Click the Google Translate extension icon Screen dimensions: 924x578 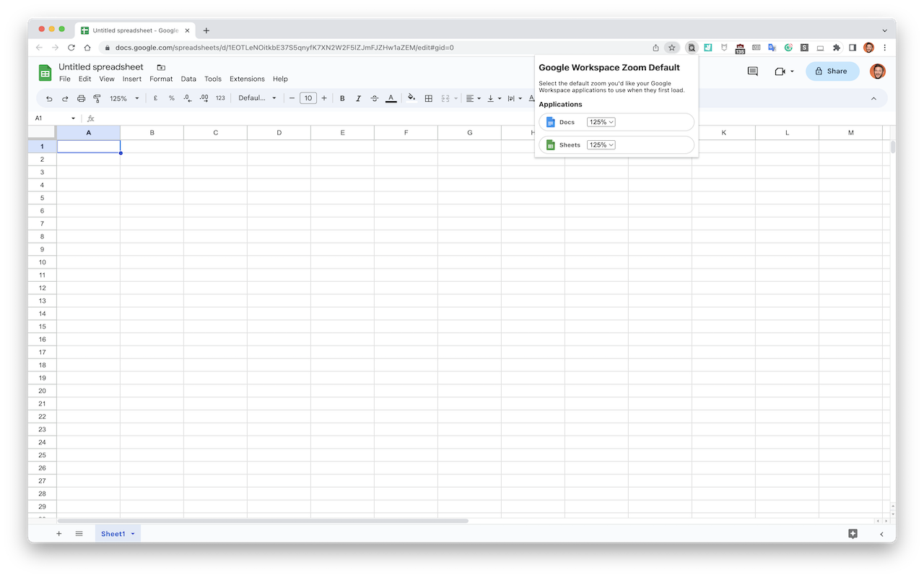[x=772, y=48]
